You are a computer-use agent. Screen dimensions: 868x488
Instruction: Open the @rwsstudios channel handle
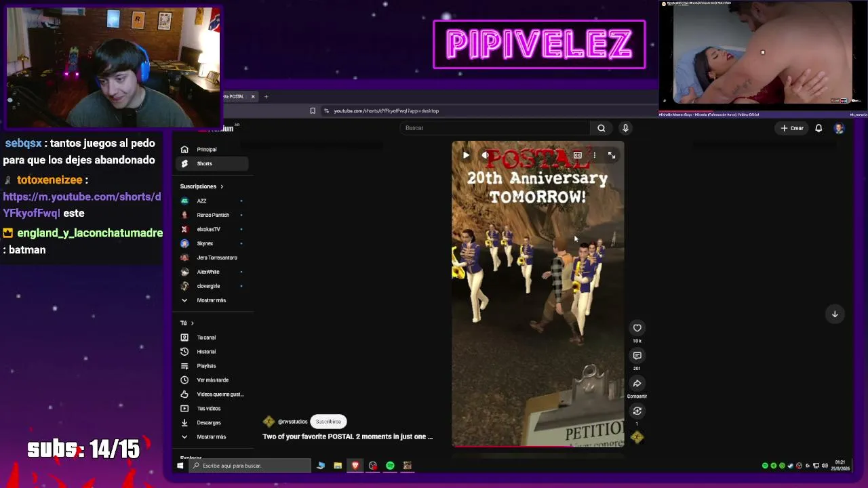pos(292,422)
